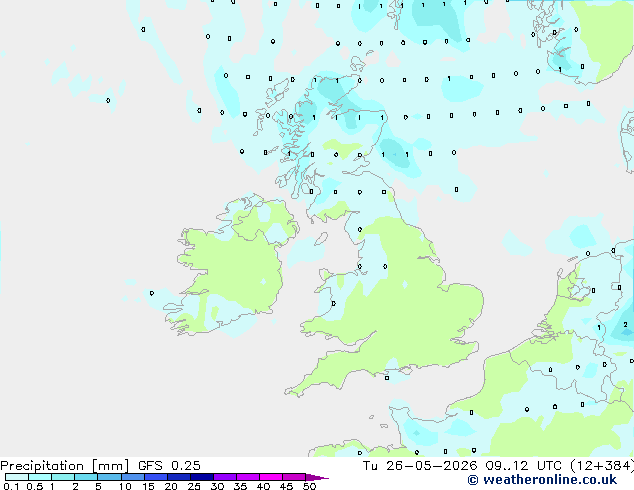Click the legend label '25'
The width and height of the screenshot is (634, 490).
194,486
